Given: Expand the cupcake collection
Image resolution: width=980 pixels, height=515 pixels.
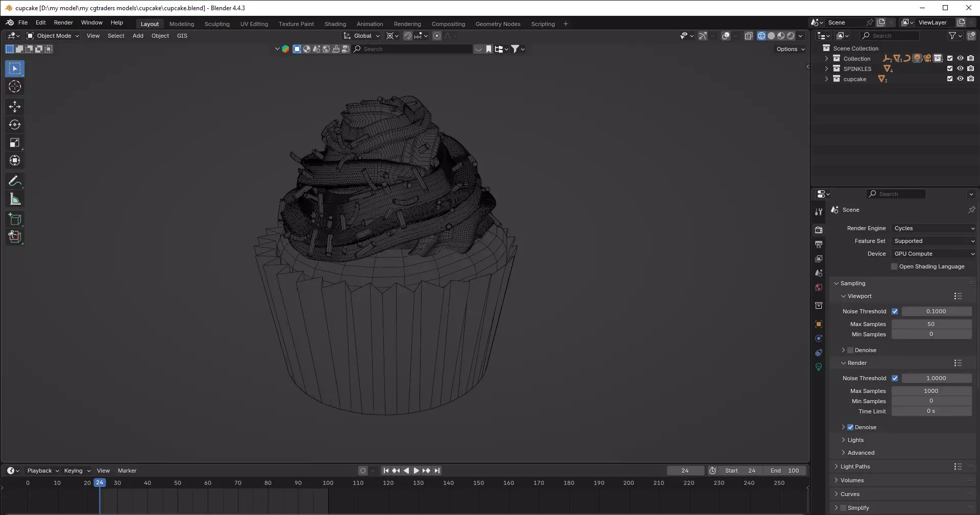Looking at the screenshot, I should [x=826, y=79].
